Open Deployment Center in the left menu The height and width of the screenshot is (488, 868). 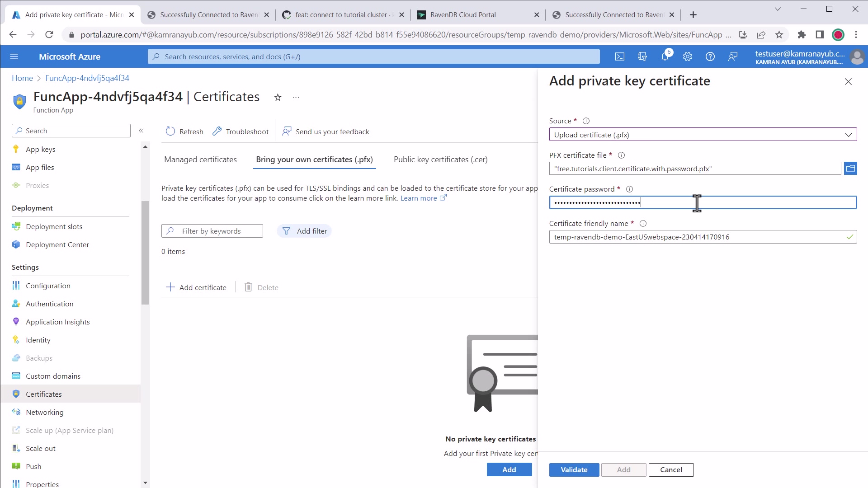click(57, 244)
